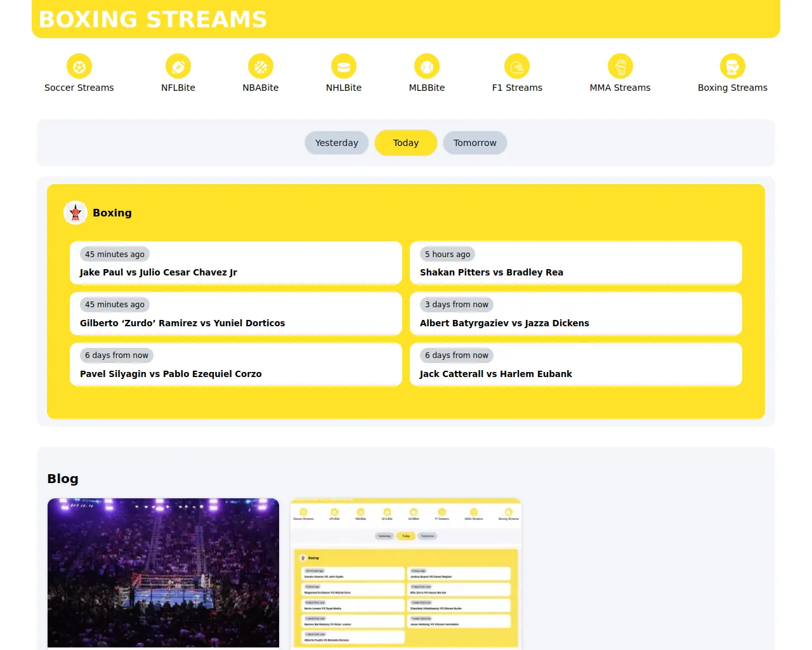The height and width of the screenshot is (650, 812).
Task: Select the NBABite basketball icon
Action: [261, 66]
